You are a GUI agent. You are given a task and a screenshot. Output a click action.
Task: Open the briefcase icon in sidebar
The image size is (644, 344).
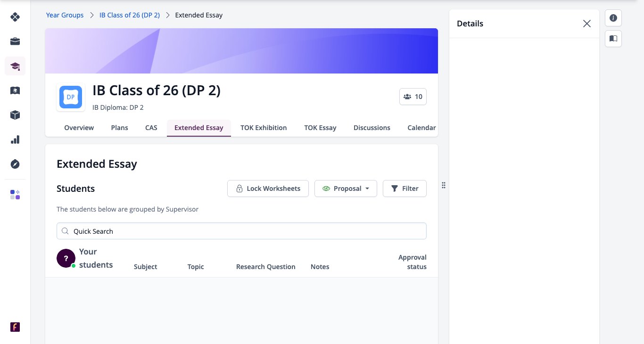click(x=15, y=41)
